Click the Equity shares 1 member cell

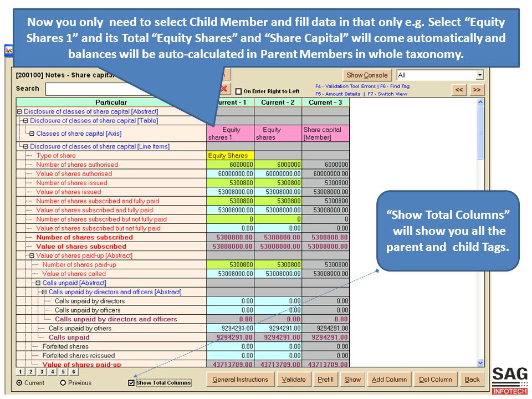(x=231, y=134)
